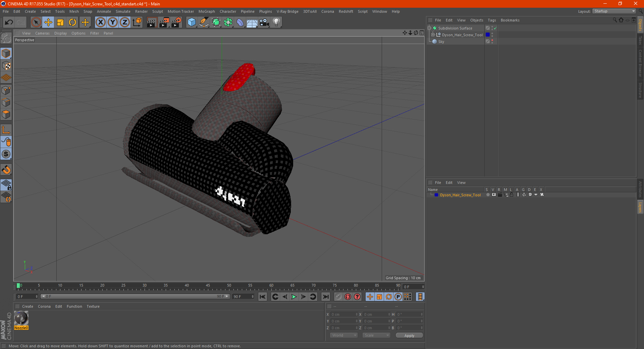Image resolution: width=644 pixels, height=349 pixels.
Task: Click the Record Active Objects button
Action: point(338,297)
